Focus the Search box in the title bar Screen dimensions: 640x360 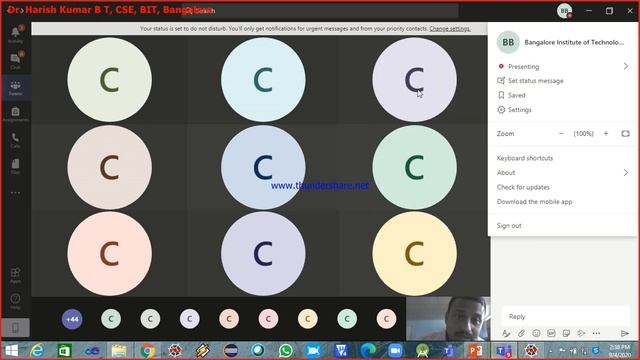(320, 11)
